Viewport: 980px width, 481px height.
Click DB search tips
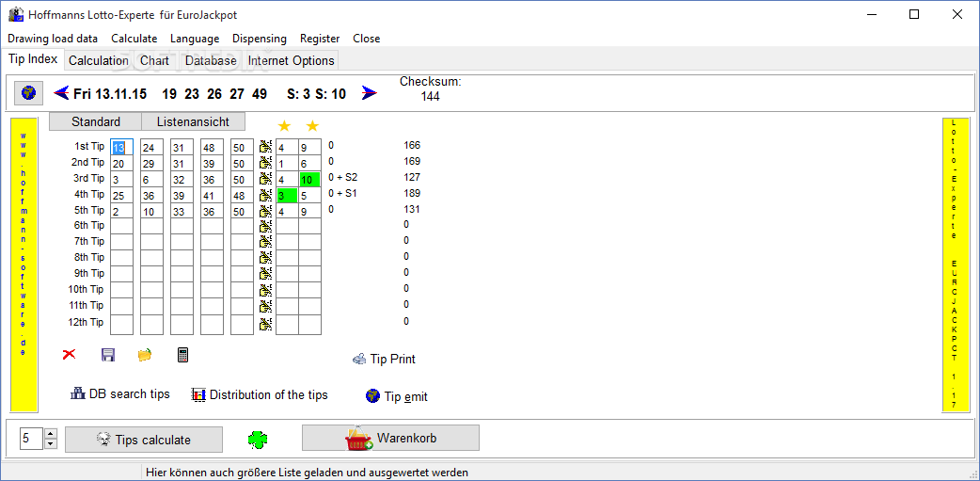click(120, 394)
